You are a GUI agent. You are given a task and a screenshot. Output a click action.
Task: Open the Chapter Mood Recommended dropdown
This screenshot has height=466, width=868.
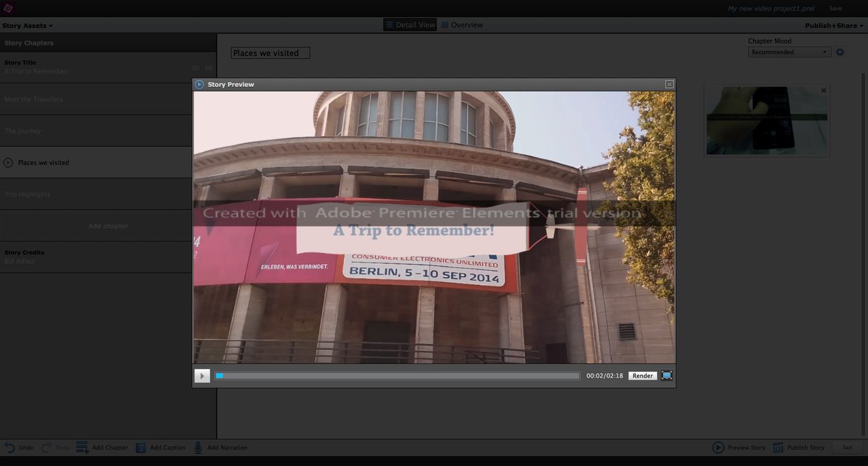790,52
